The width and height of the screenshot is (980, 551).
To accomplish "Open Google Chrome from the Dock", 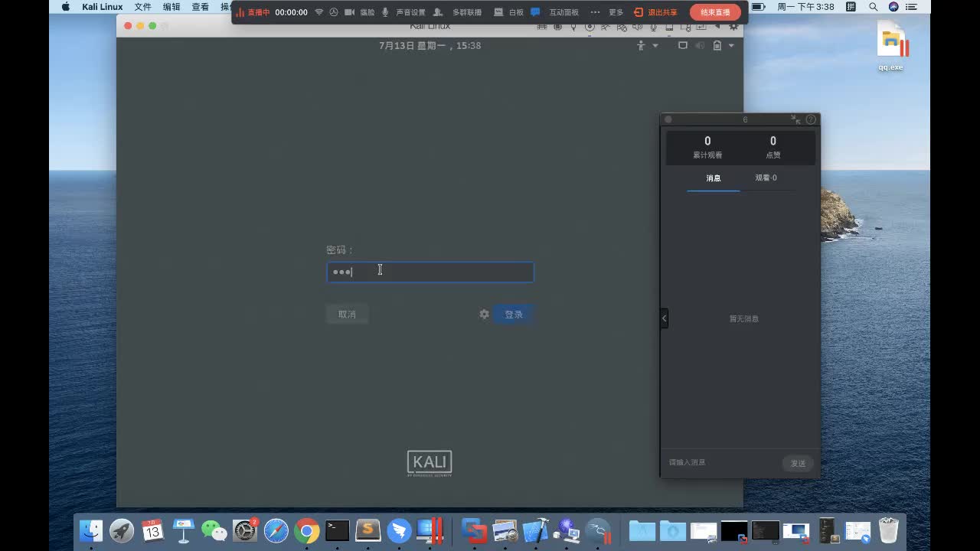I will pos(307,530).
